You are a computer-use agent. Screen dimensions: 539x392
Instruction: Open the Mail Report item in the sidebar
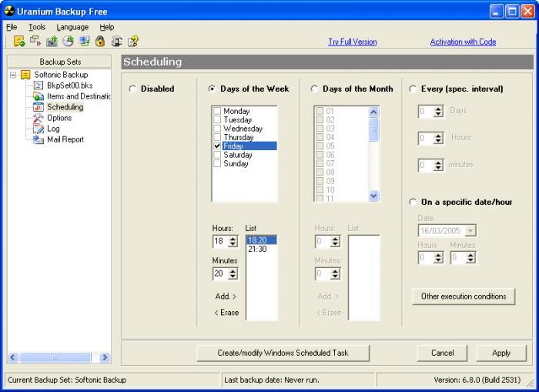(65, 139)
